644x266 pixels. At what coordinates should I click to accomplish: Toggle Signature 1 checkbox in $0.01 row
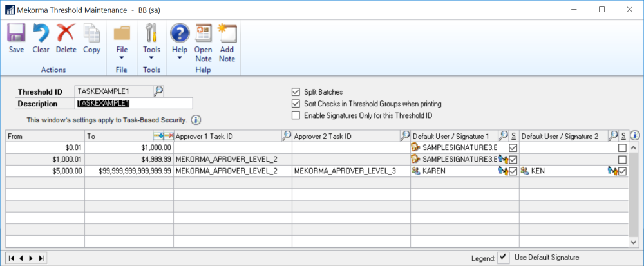click(x=513, y=147)
